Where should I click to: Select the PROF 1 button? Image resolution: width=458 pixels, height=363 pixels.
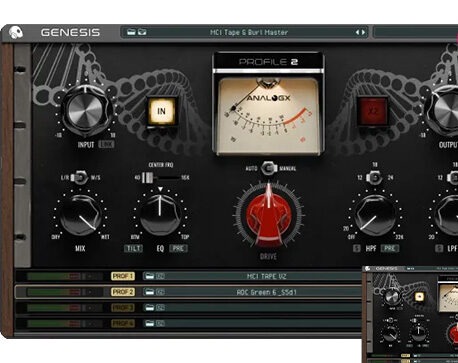pos(123,276)
